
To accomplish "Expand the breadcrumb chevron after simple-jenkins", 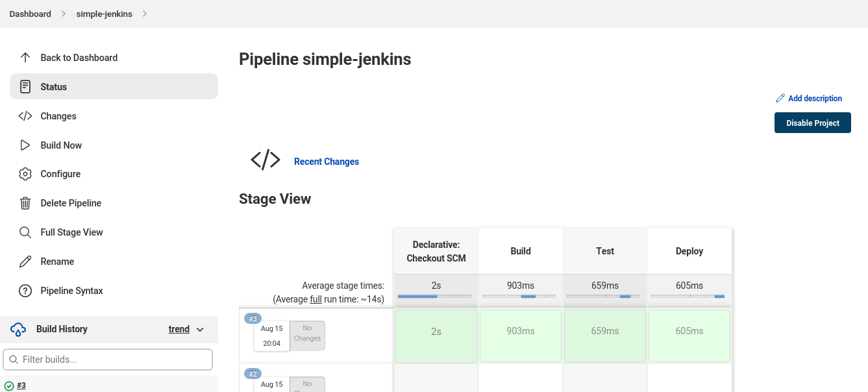I will pyautogui.click(x=145, y=13).
